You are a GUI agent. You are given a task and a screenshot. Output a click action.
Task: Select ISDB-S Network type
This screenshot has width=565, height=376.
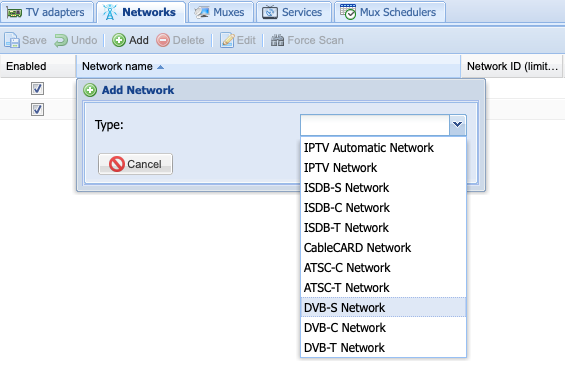(383, 188)
